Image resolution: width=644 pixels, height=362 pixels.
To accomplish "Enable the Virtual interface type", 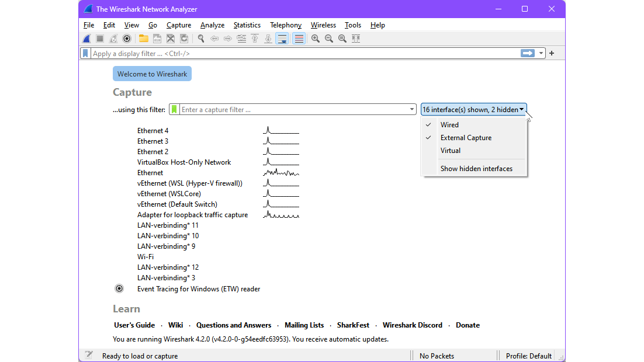I will tap(451, 151).
